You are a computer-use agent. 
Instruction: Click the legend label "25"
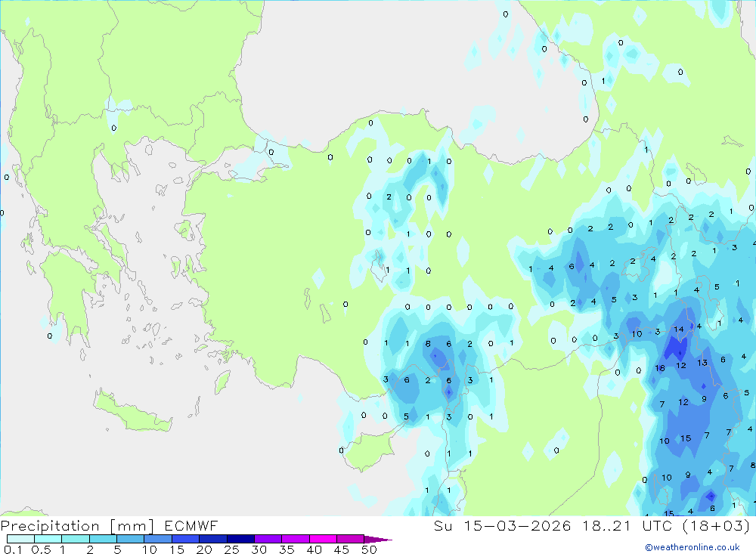coord(231,549)
